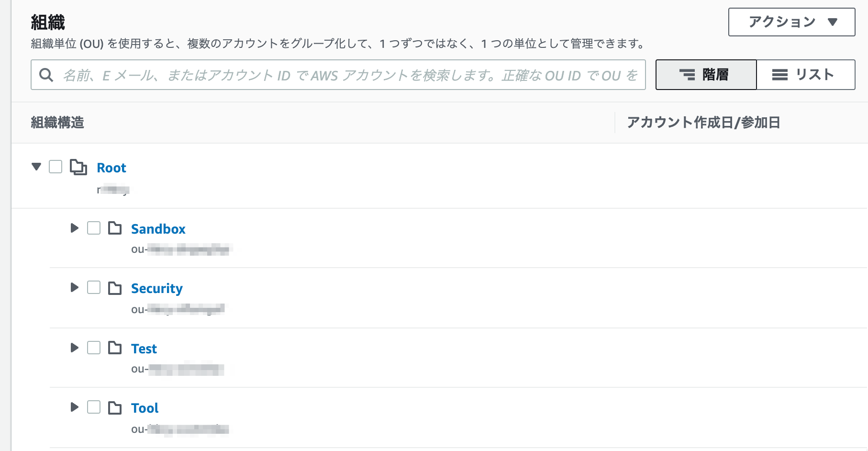Click the search magnifier icon
The width and height of the screenshot is (868, 451).
pyautogui.click(x=46, y=75)
